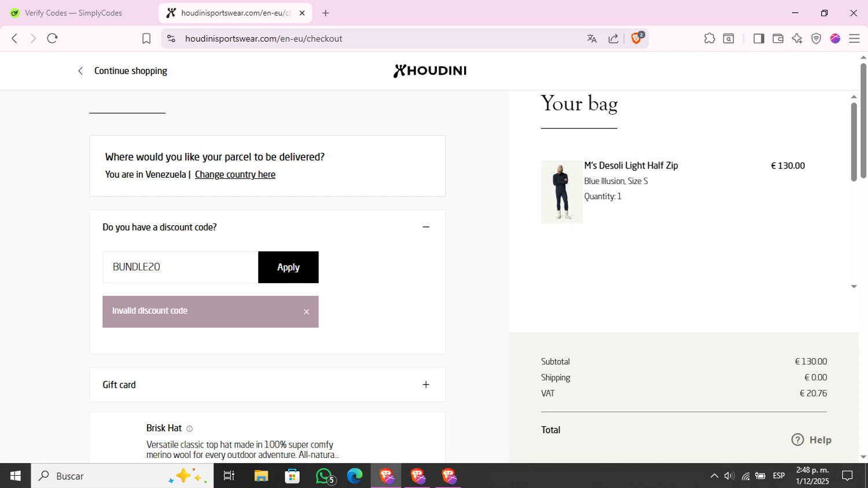The image size is (868, 488).
Task: Bookmark this page
Action: pyautogui.click(x=146, y=38)
